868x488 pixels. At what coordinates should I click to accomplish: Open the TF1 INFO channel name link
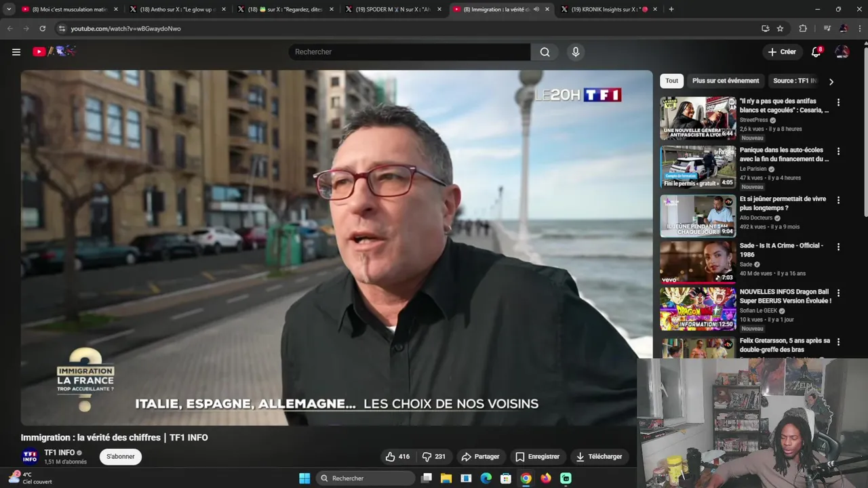tap(59, 453)
